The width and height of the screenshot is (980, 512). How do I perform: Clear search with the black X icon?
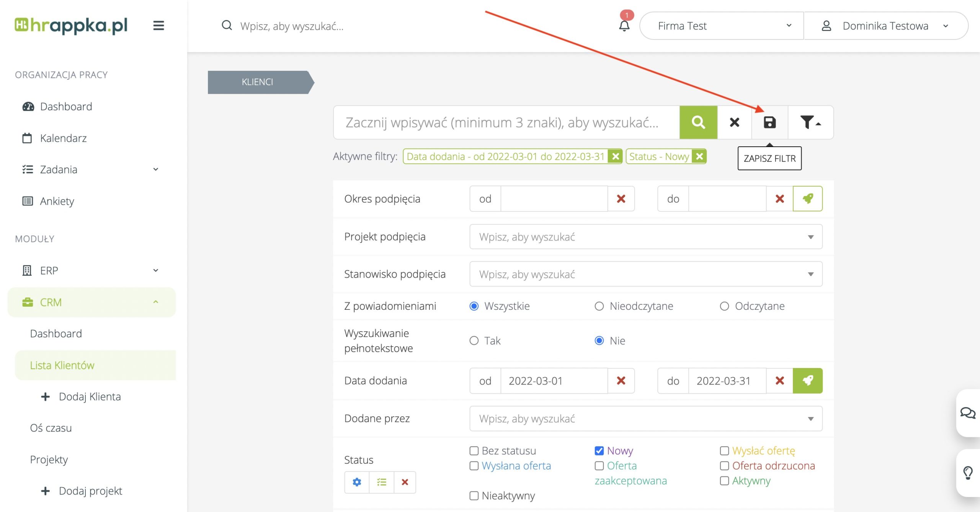(x=734, y=123)
